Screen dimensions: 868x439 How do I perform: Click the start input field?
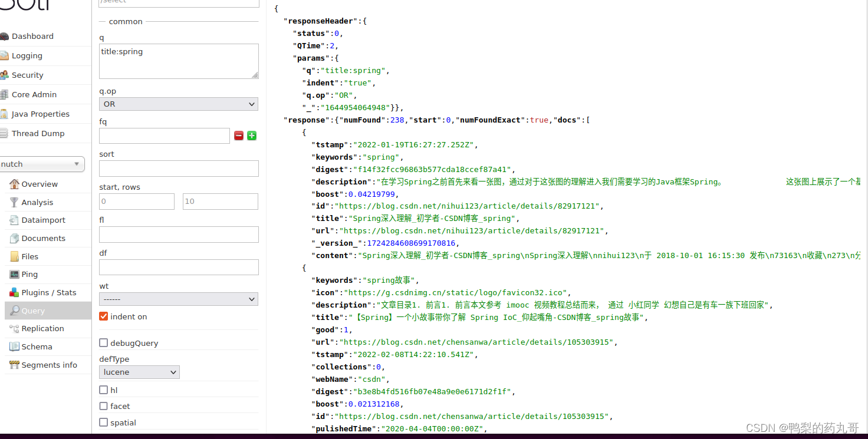tap(137, 201)
